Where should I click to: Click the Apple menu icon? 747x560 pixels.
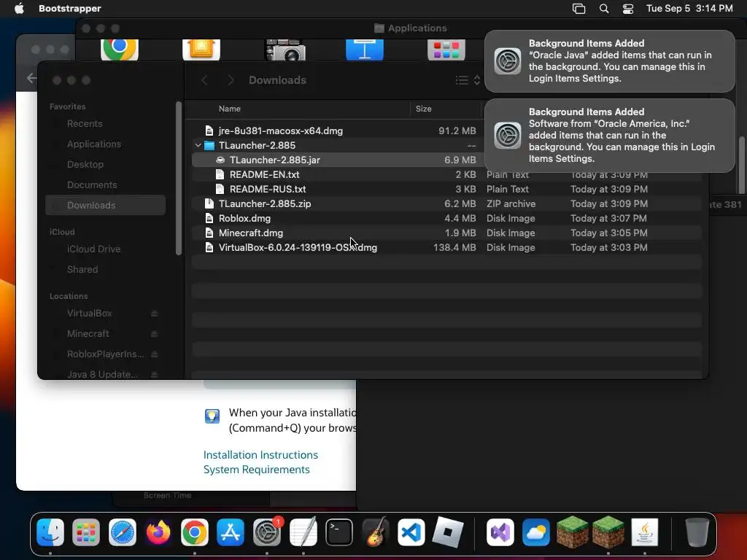coord(19,8)
